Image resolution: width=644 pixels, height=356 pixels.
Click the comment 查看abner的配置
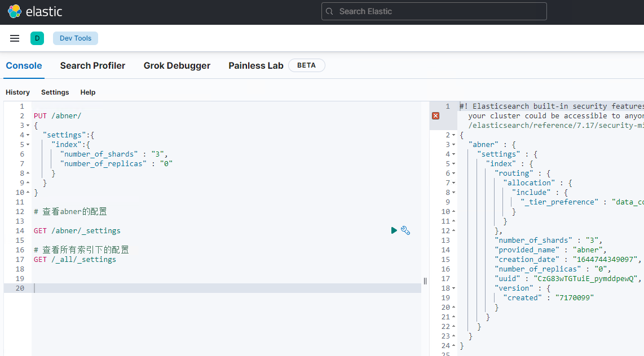pyautogui.click(x=70, y=212)
